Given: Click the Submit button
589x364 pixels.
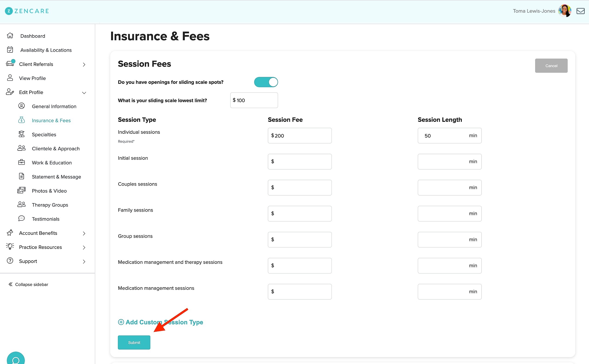Looking at the screenshot, I should pos(134,342).
